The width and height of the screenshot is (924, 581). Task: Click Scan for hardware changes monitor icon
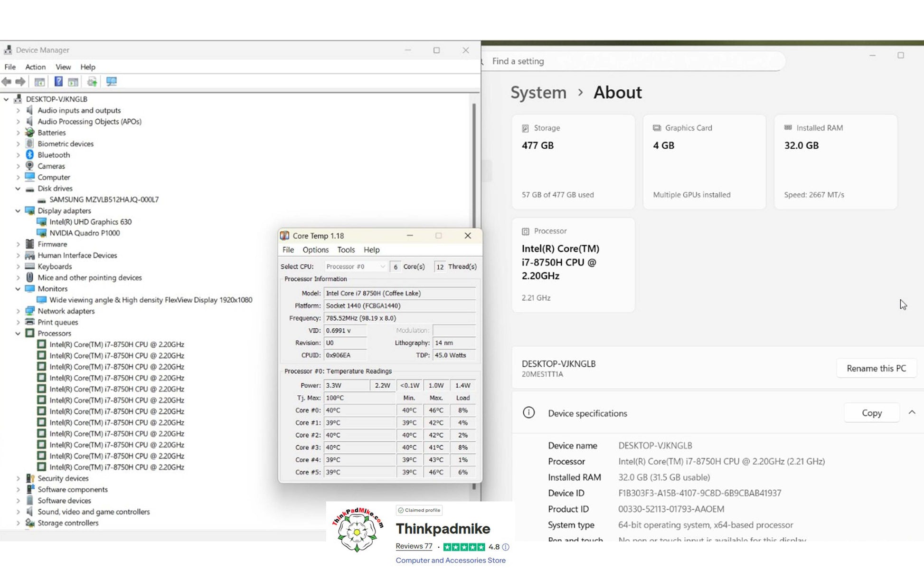click(112, 82)
